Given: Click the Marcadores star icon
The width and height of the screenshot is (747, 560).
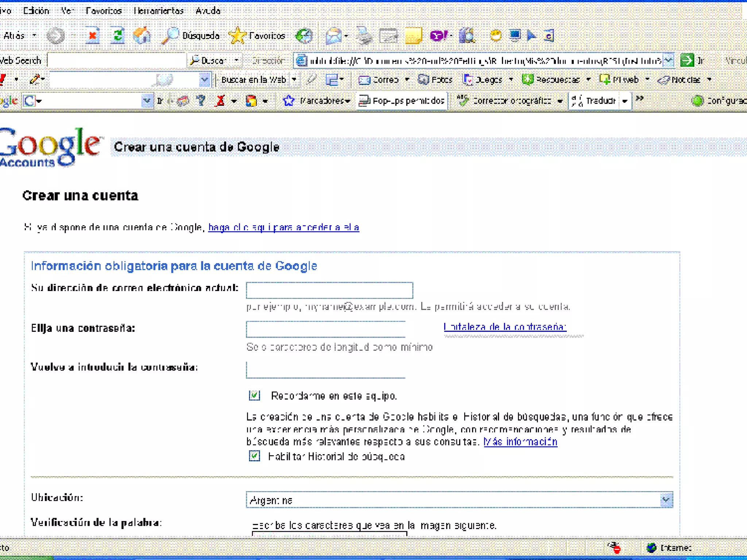Looking at the screenshot, I should [289, 101].
